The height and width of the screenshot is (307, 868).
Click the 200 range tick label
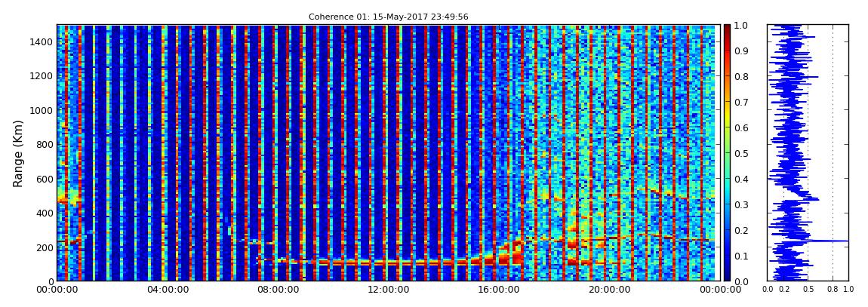(x=45, y=247)
